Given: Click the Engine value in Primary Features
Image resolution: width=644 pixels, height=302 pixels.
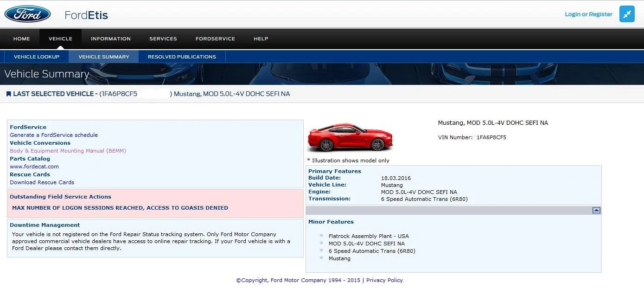Looking at the screenshot, I should pyautogui.click(x=419, y=192).
